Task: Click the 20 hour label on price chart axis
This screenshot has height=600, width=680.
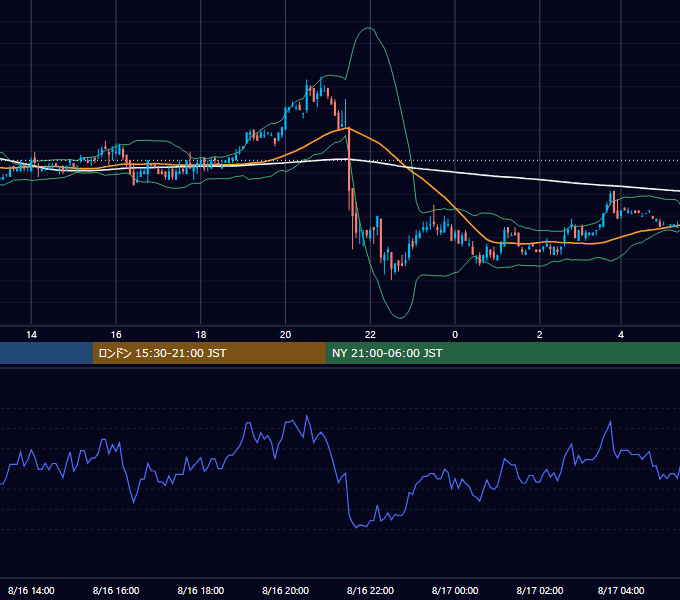Action: coord(285,335)
